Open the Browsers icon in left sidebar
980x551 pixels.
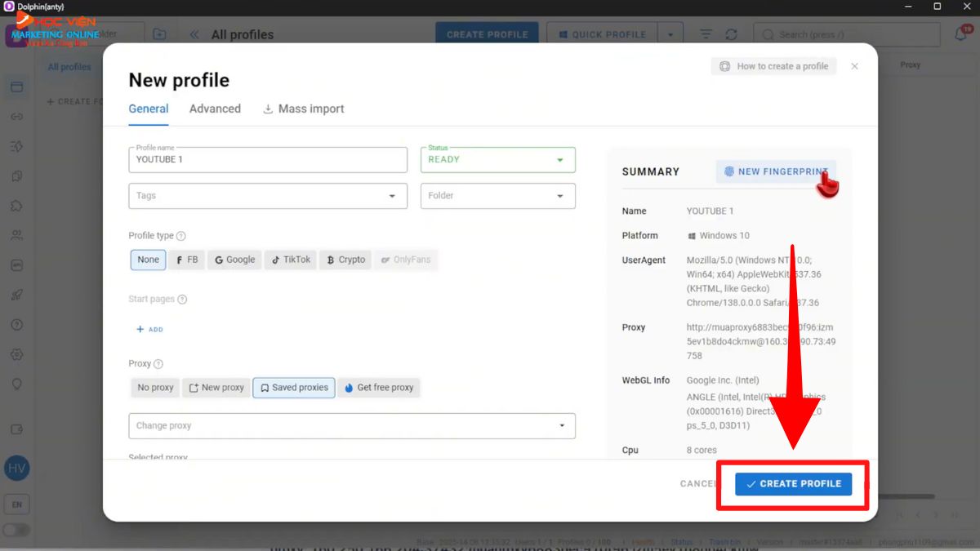click(16, 87)
